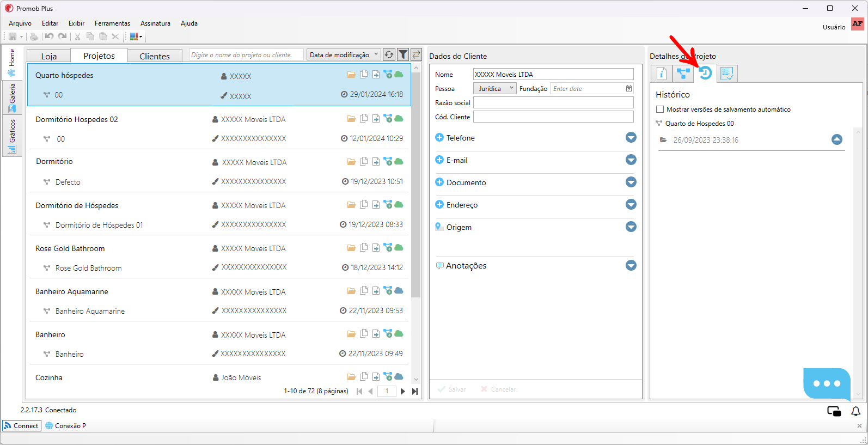
Task: Open folder icon of Cozinha project
Action: pyautogui.click(x=351, y=377)
